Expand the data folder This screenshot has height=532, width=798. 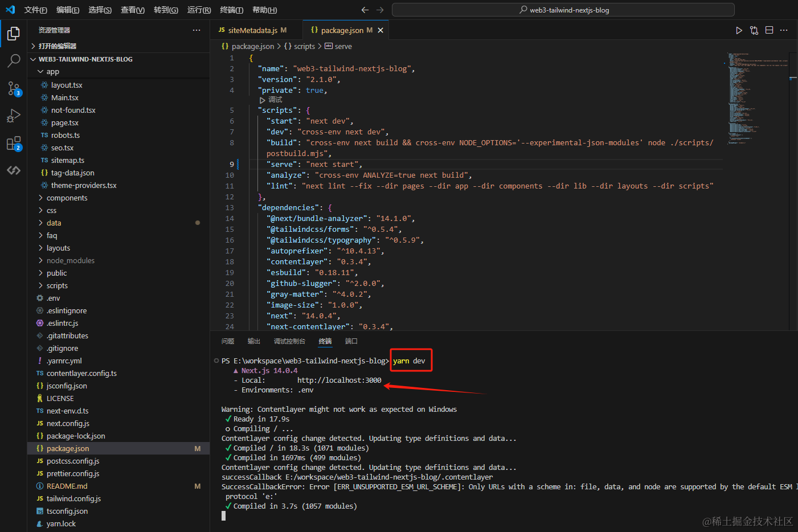[118, 223]
